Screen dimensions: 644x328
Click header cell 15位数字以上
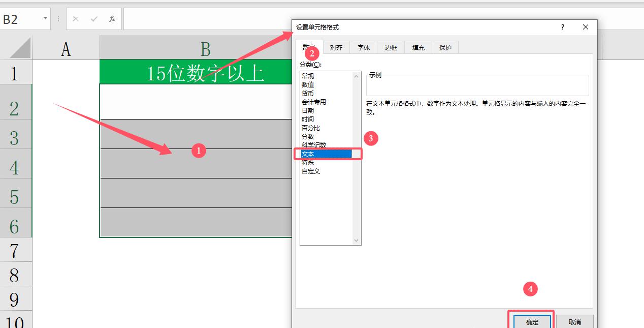pyautogui.click(x=196, y=72)
